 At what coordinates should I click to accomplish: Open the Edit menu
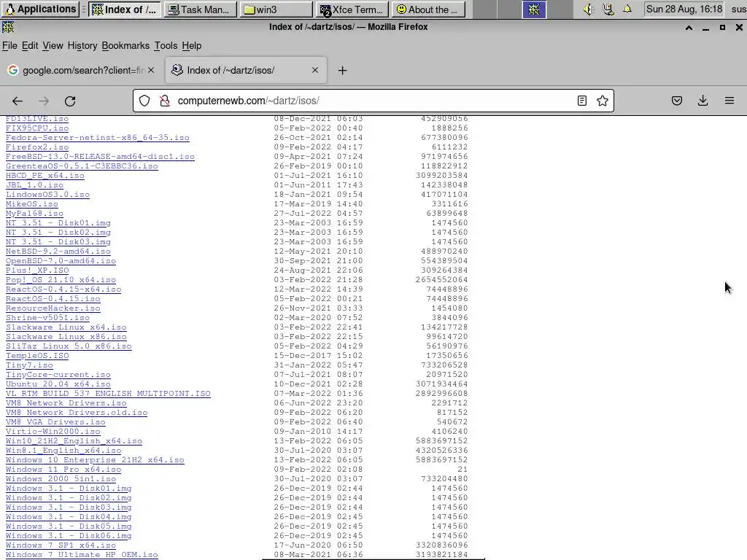[x=29, y=46]
